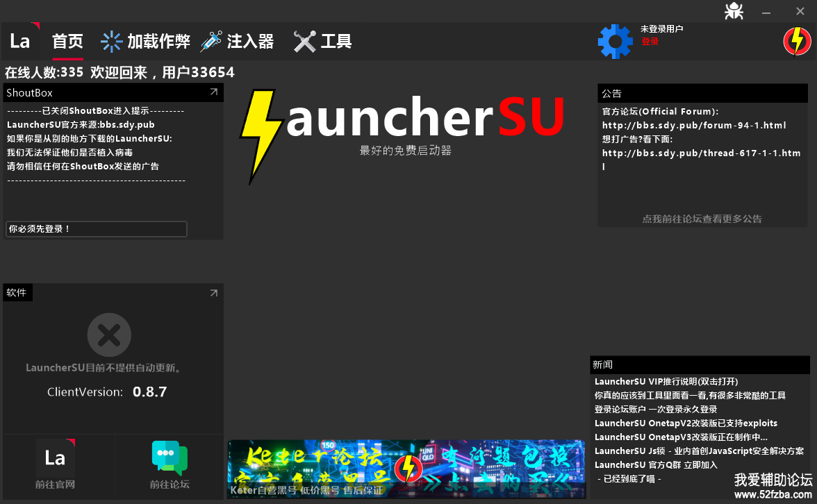Open the 注入器 tab
Viewport: 817px width, 504px height.
point(250,41)
